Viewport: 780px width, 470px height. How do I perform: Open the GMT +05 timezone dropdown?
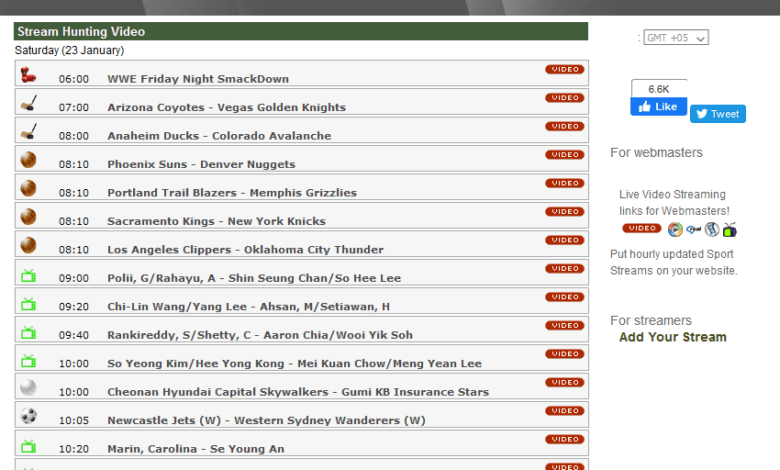(676, 37)
